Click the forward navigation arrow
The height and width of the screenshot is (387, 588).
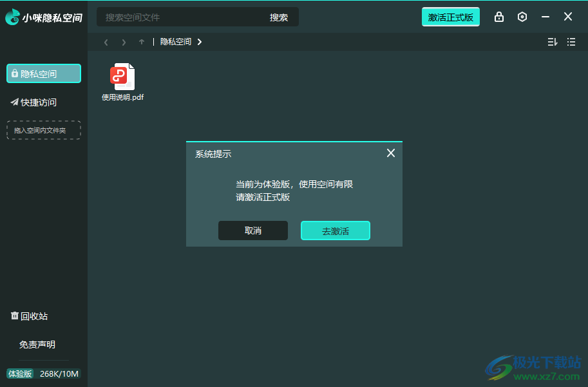[123, 42]
